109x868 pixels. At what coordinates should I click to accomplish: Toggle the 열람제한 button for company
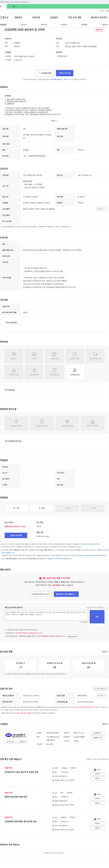pyautogui.click(x=22, y=742)
